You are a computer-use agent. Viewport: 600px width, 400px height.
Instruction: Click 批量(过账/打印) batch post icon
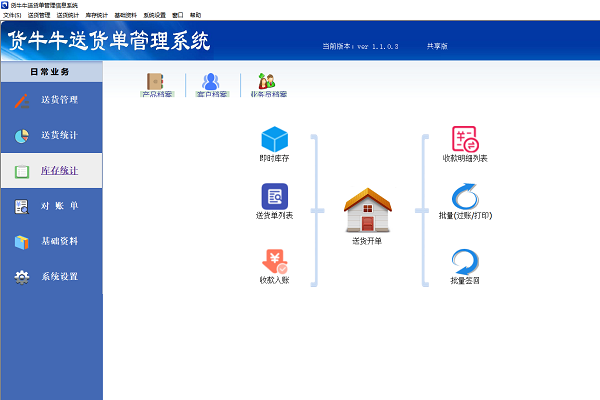click(466, 196)
